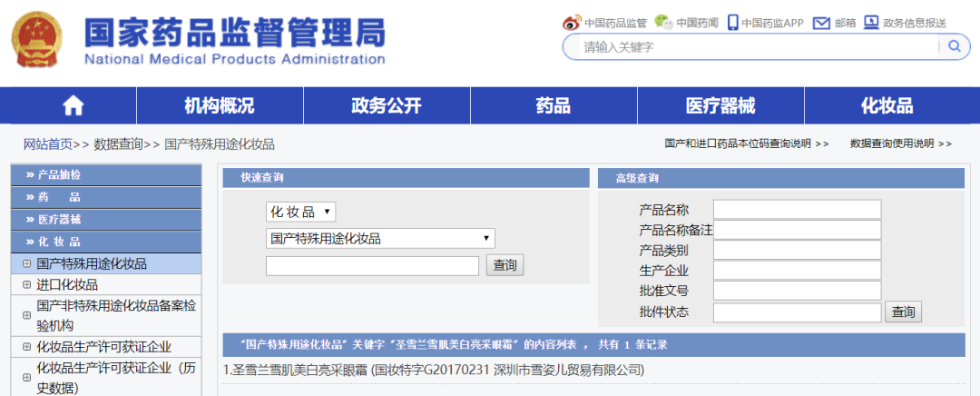Screen dimensions: 980x396
Task: Open the 化妆品 category dropdown
Action: click(x=300, y=212)
